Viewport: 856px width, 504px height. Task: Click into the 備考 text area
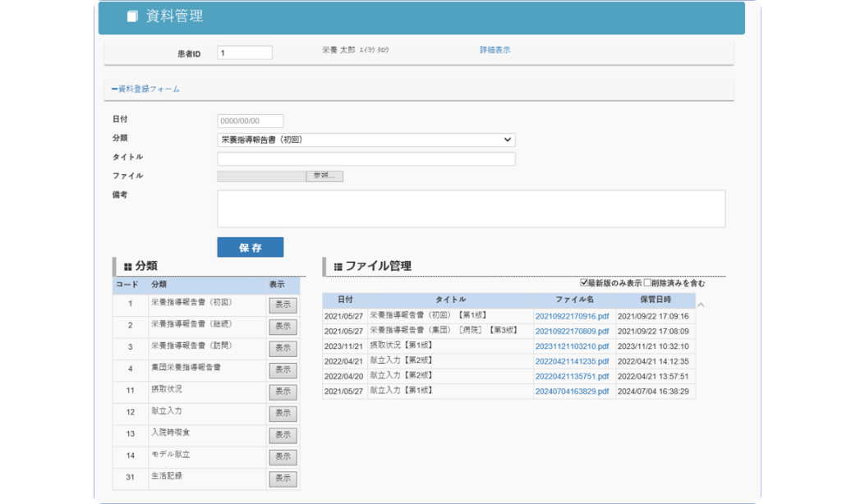471,208
